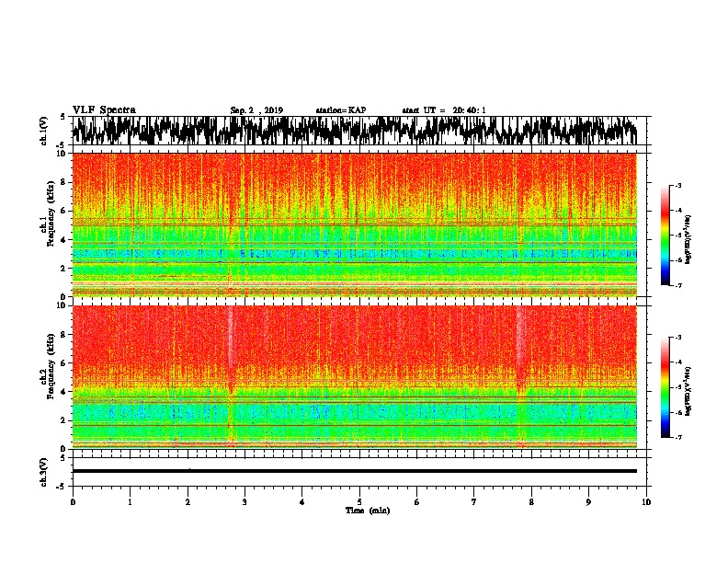Image resolution: width=728 pixels, height=563 pixels.
Task: Click time axis tick label "5"
Action: click(359, 502)
